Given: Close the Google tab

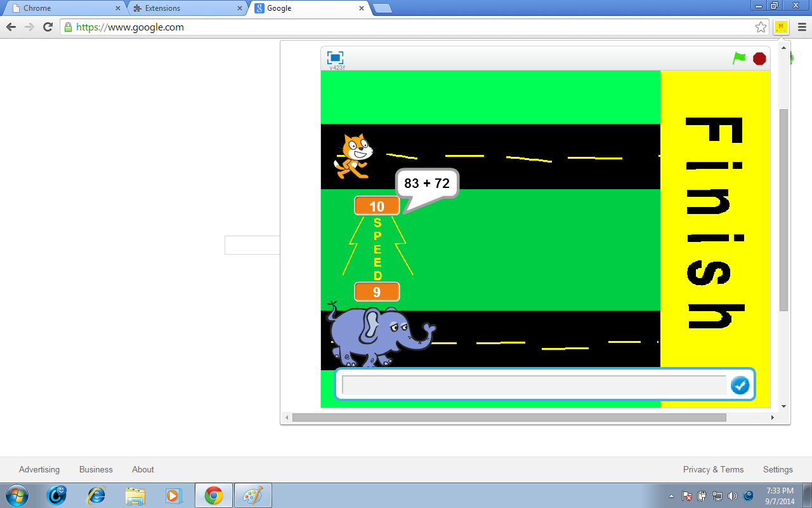Looking at the screenshot, I should pyautogui.click(x=362, y=8).
